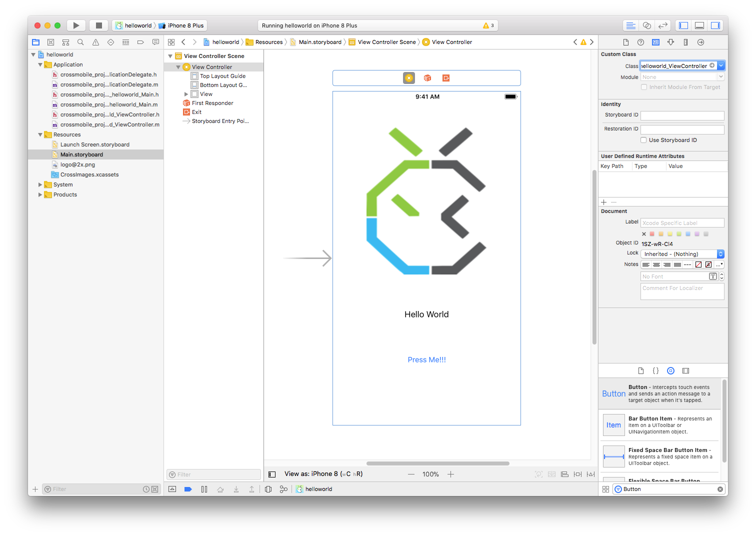Open the Class combo box dropdown

(x=721, y=65)
